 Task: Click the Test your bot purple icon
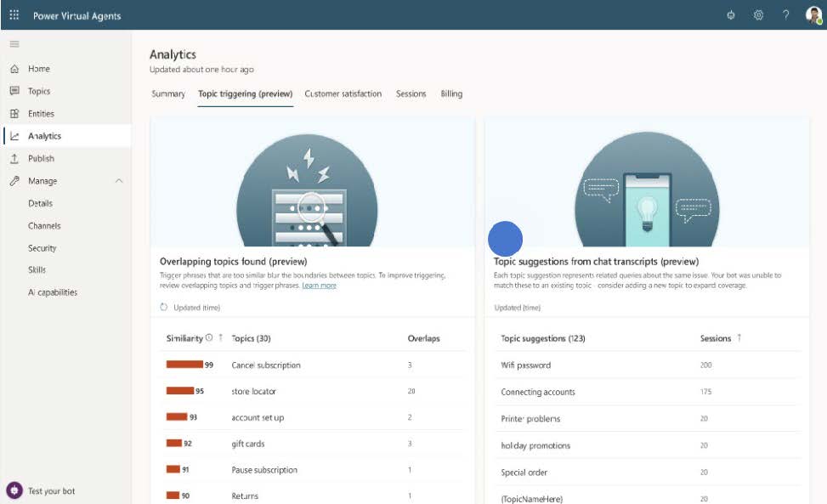pyautogui.click(x=14, y=490)
